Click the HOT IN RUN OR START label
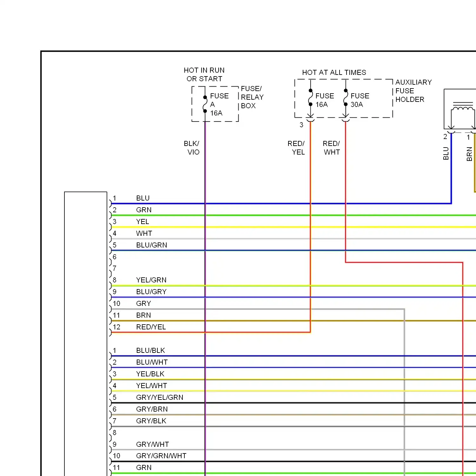476x476 pixels. click(x=204, y=75)
